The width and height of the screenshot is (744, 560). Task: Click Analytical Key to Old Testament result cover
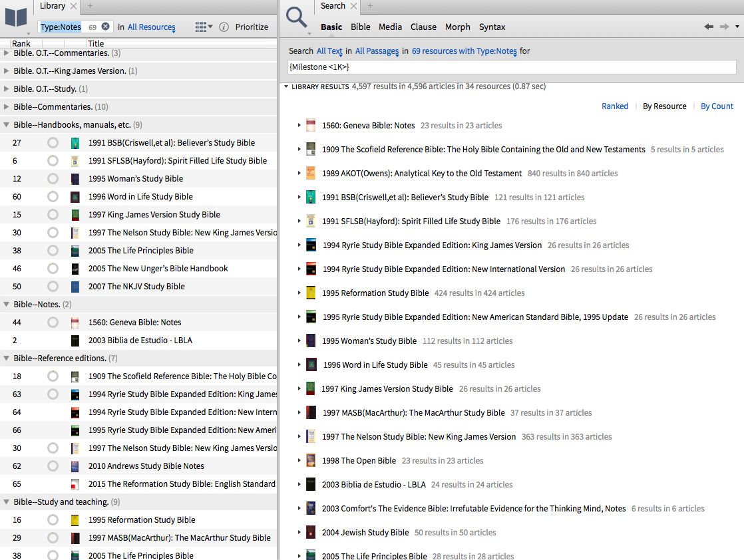tap(311, 173)
